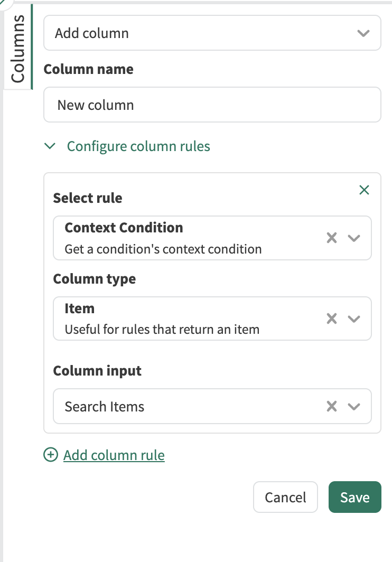Clear the Search Items column input
392x562 pixels.
pyautogui.click(x=332, y=407)
